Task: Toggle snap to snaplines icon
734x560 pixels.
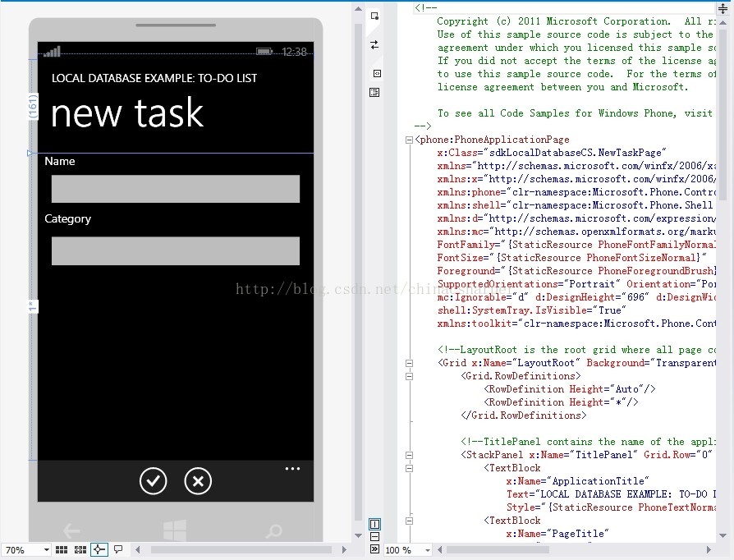Action: click(x=99, y=549)
